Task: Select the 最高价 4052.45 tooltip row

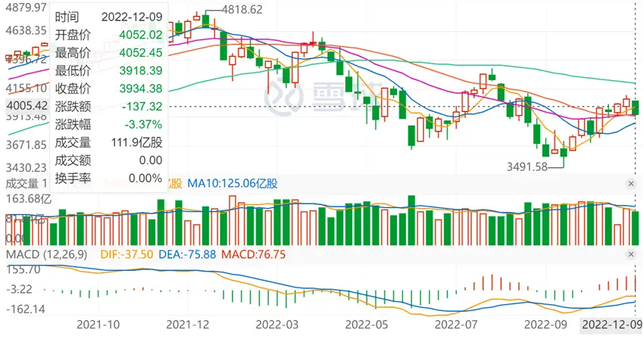Action: (109, 52)
